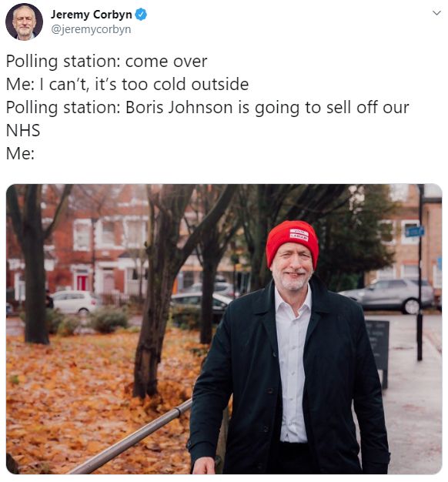
Task: Click the dark sandwich board sign in photo
Action: (x=378, y=352)
